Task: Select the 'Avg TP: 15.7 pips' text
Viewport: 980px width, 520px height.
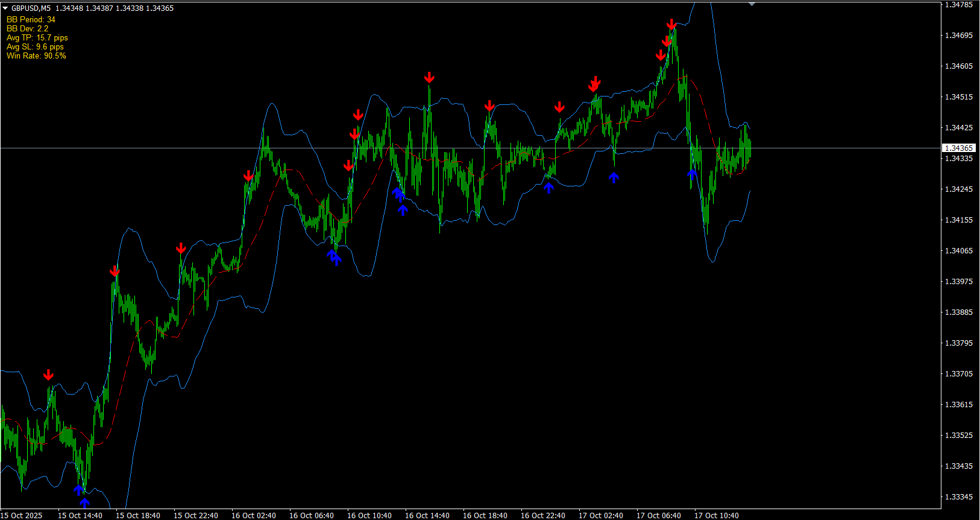Action: point(37,38)
